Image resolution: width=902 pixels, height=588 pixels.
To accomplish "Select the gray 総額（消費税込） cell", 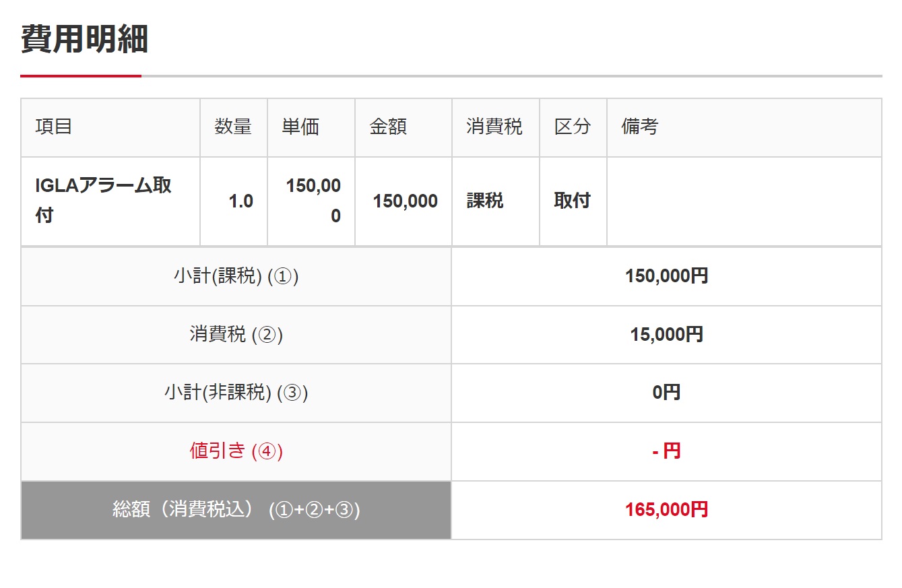I will (236, 510).
